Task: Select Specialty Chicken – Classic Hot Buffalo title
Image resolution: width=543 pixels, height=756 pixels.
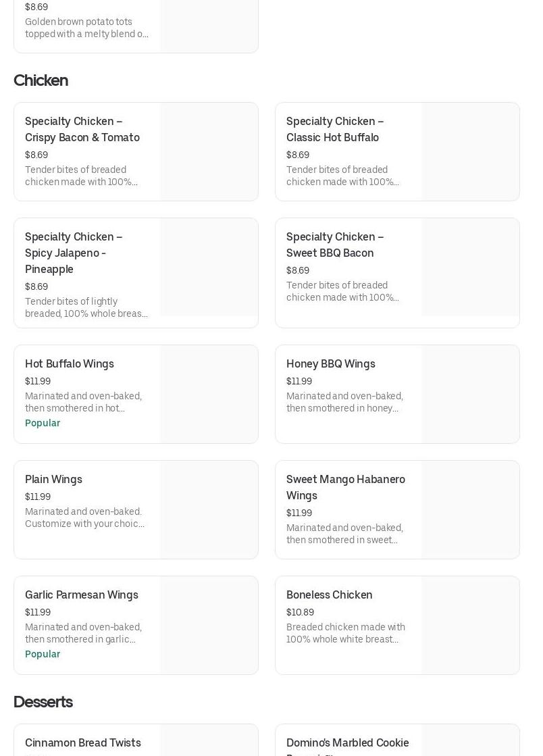Action: tap(335, 129)
